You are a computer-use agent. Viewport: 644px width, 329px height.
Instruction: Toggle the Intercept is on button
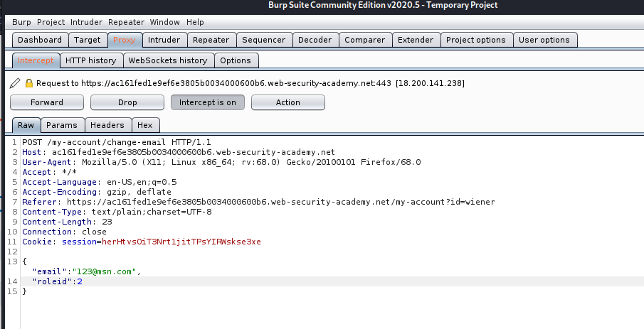pos(207,102)
